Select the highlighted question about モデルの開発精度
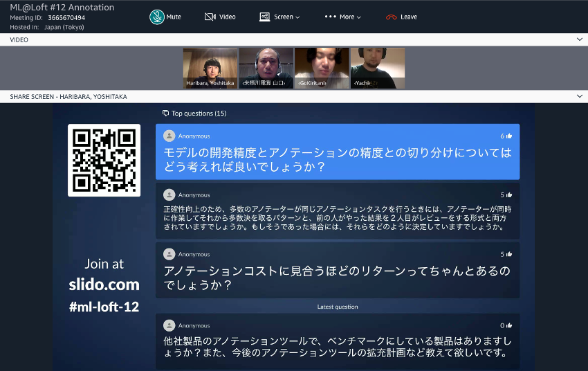 (338, 152)
